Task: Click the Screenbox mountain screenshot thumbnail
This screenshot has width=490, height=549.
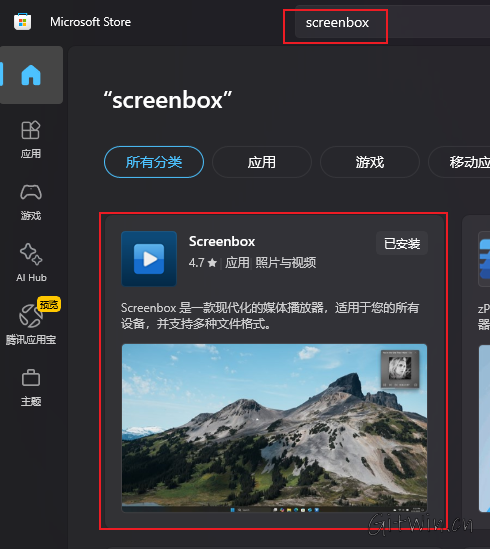Action: click(x=274, y=428)
